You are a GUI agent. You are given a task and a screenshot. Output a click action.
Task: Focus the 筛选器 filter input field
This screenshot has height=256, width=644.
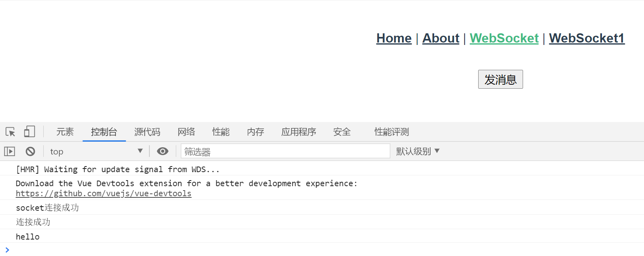pyautogui.click(x=285, y=151)
